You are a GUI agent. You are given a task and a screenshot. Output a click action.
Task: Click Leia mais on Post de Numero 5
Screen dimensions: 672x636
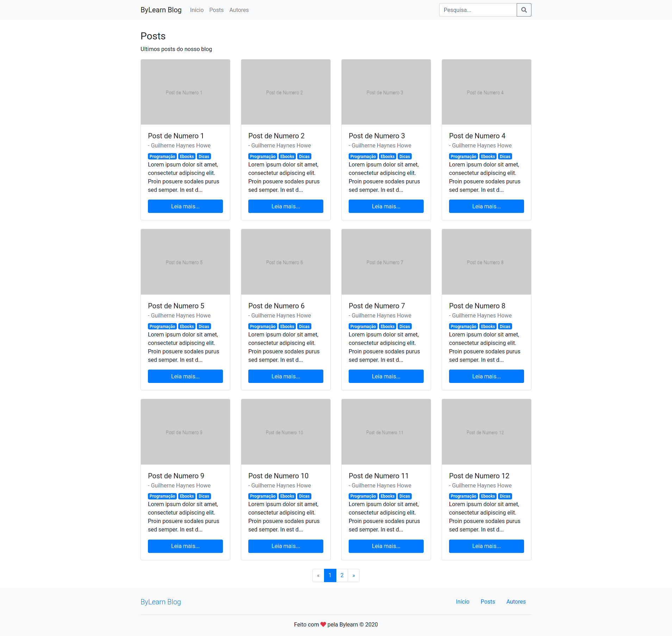point(185,376)
